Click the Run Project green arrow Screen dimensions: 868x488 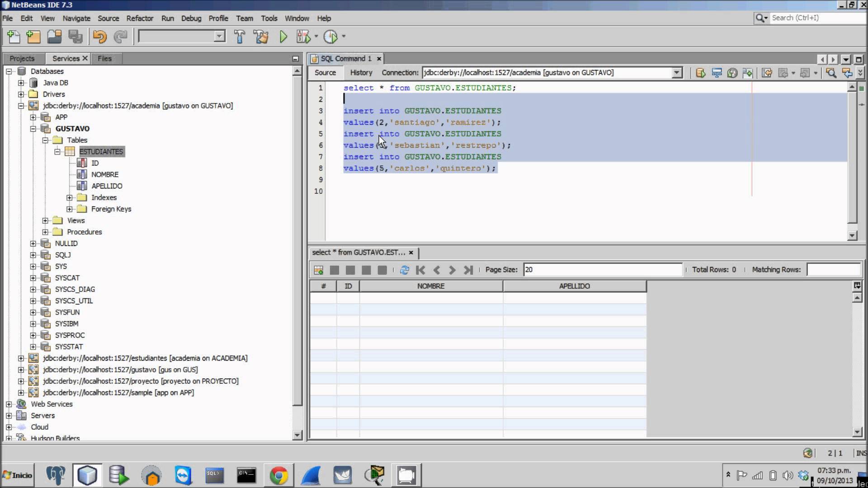pyautogui.click(x=283, y=37)
